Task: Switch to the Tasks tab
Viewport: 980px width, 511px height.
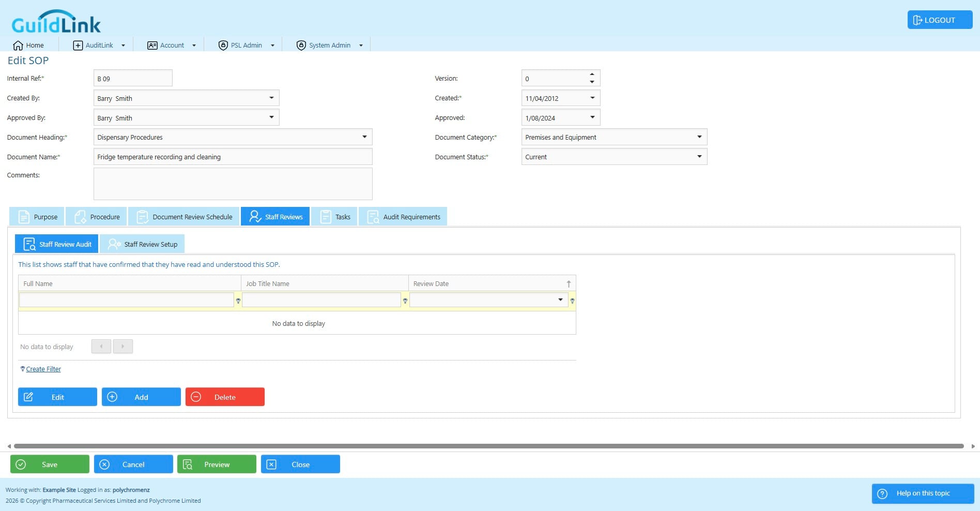Action: click(x=334, y=217)
